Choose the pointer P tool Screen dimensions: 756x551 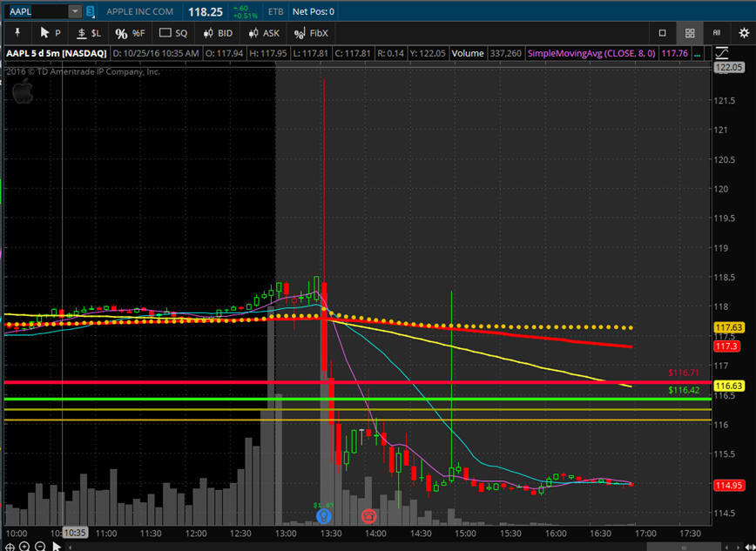51,33
